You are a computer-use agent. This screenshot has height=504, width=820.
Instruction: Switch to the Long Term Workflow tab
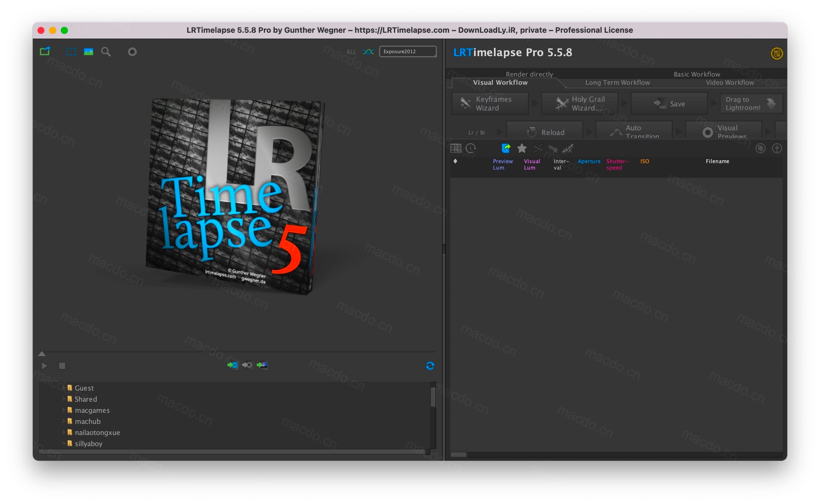click(x=617, y=82)
